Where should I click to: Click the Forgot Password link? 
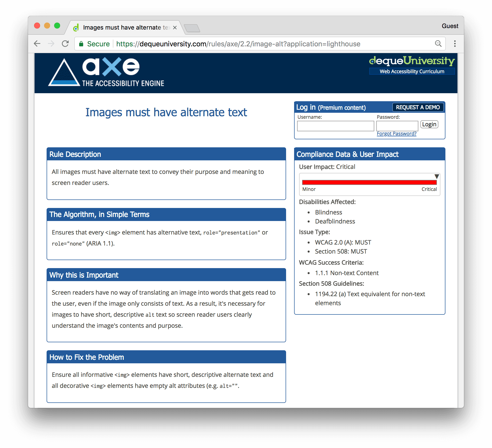coord(396,133)
